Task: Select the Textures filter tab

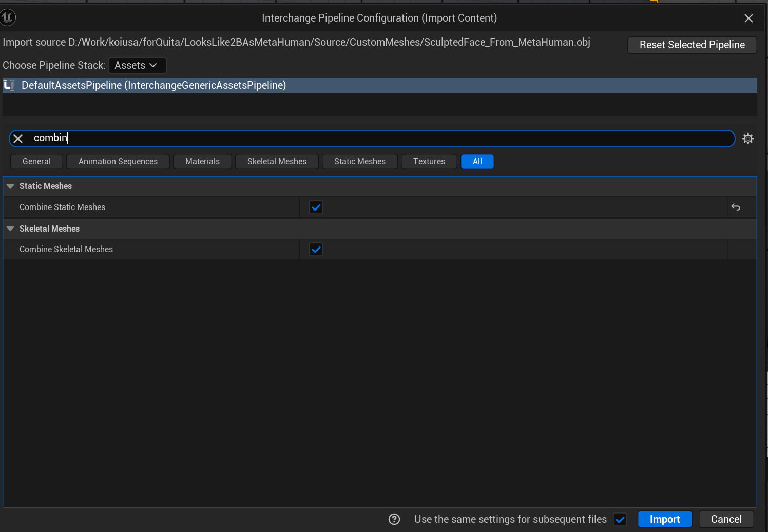Action: pos(429,161)
